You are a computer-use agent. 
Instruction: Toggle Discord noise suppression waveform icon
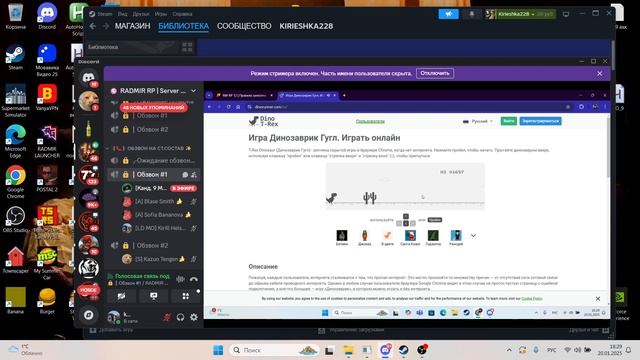[x=180, y=279]
